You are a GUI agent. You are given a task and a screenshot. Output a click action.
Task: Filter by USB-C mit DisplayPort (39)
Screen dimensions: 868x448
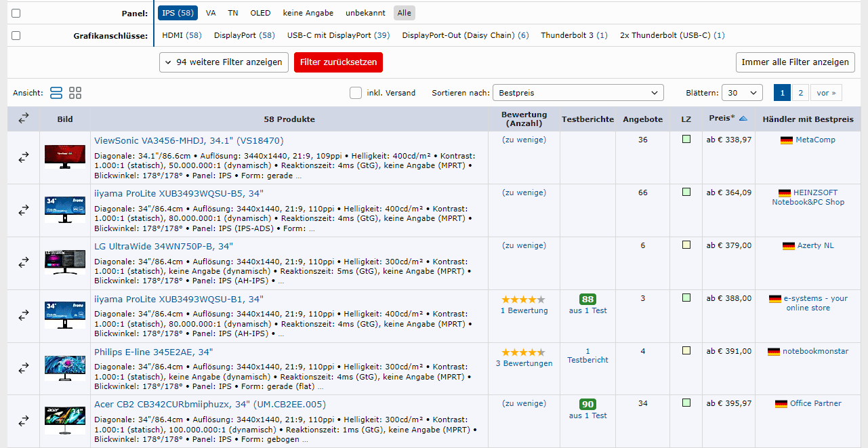point(338,35)
